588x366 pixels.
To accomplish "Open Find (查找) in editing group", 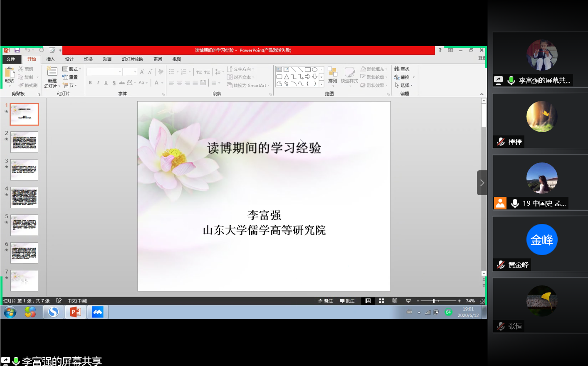I will point(402,69).
